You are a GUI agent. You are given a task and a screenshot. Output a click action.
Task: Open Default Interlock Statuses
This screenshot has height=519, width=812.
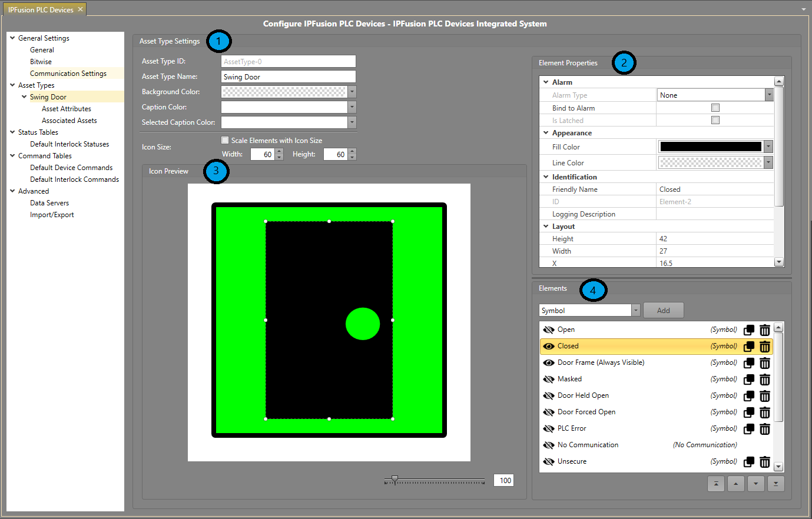[69, 144]
